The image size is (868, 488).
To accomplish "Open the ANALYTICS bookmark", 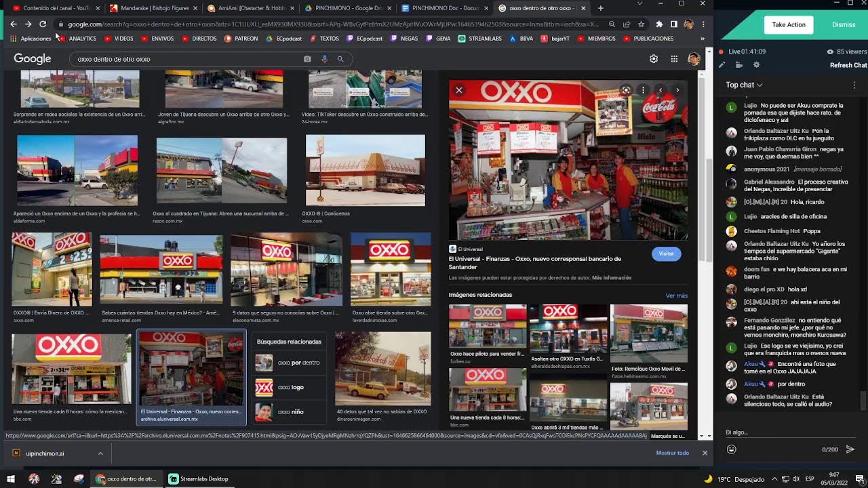I will (78, 39).
